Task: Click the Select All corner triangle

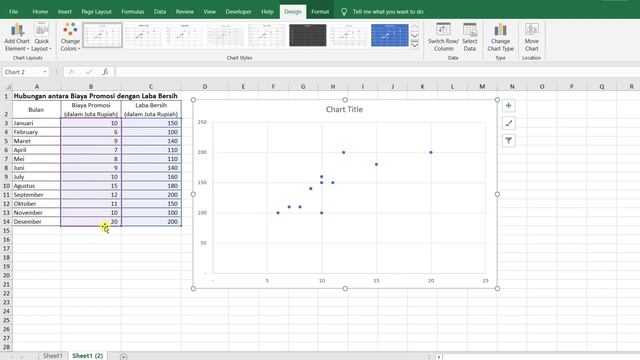Action: pyautogui.click(x=7, y=87)
